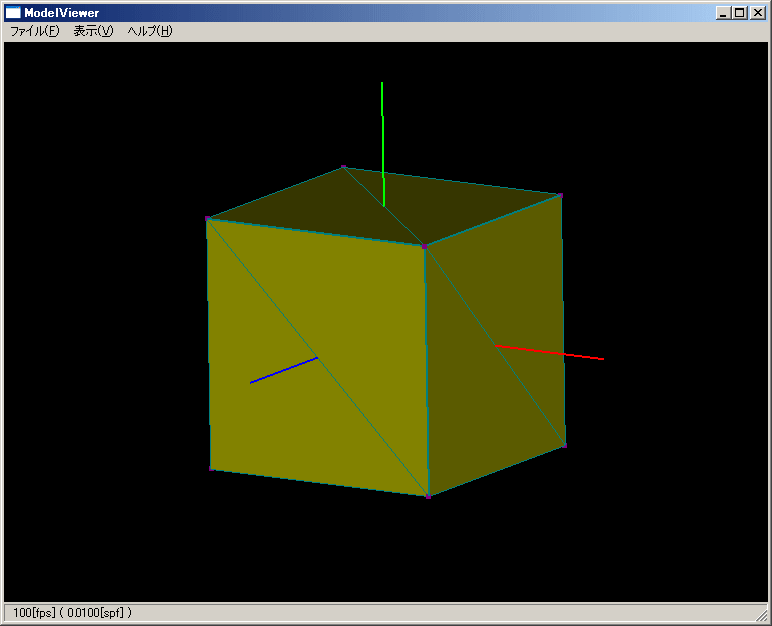Open the ファイル(F) menu
The width and height of the screenshot is (772, 626).
pos(34,31)
